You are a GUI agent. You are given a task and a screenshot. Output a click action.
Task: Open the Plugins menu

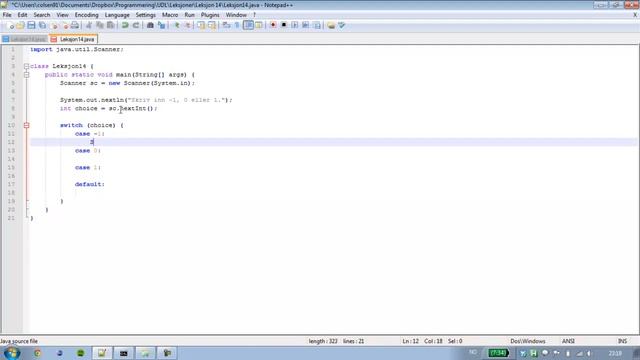pos(210,15)
